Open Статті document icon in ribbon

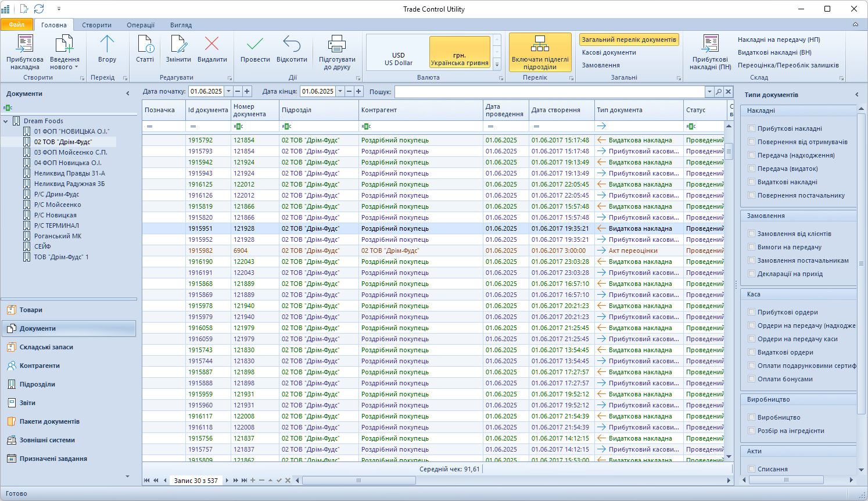145,45
